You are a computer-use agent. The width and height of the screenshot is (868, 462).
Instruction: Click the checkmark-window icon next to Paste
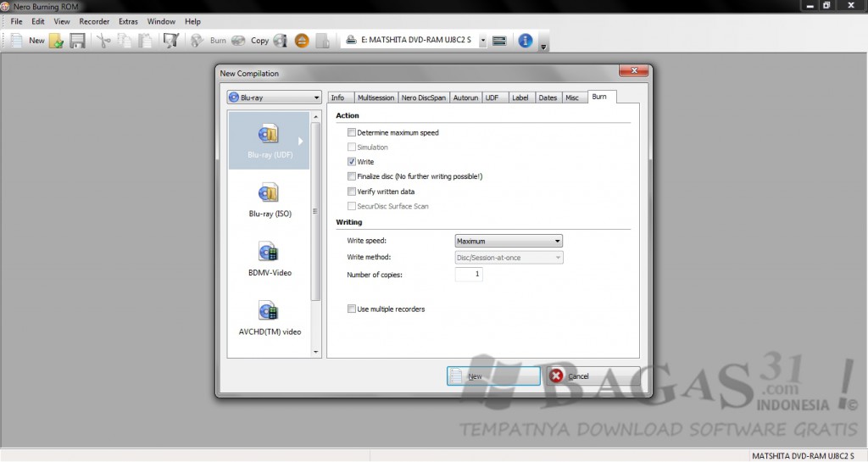point(170,41)
